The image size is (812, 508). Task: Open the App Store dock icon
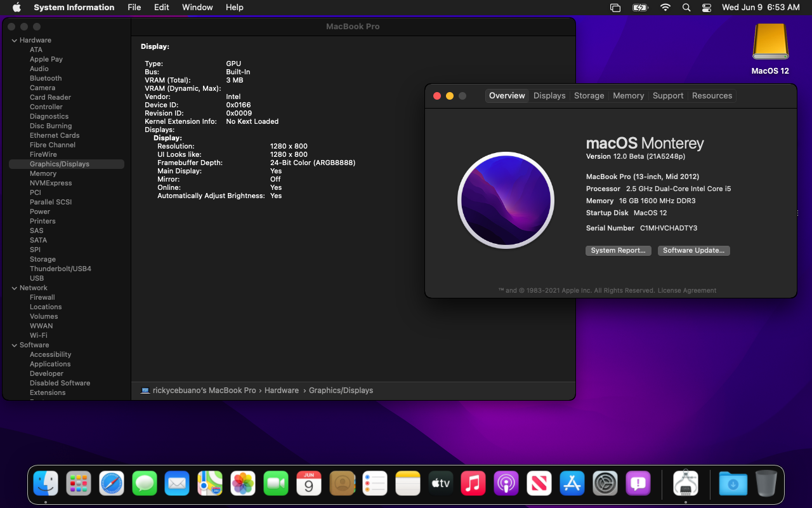click(x=572, y=484)
